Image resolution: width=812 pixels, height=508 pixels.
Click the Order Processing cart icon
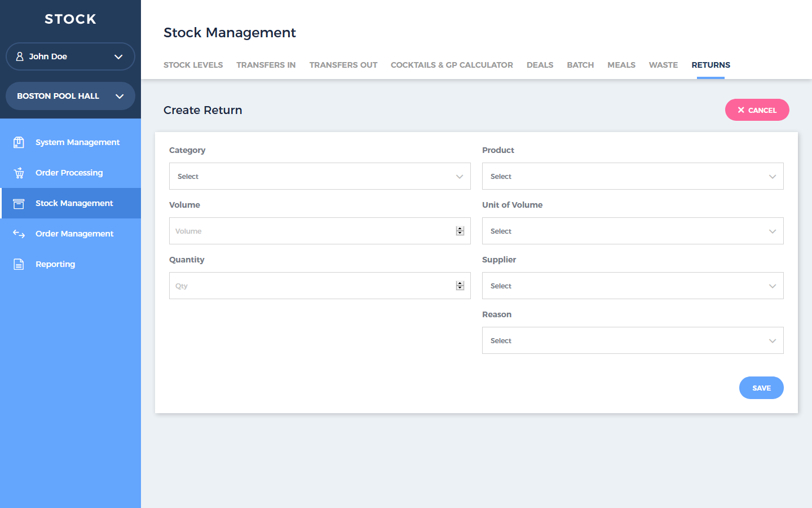tap(19, 173)
